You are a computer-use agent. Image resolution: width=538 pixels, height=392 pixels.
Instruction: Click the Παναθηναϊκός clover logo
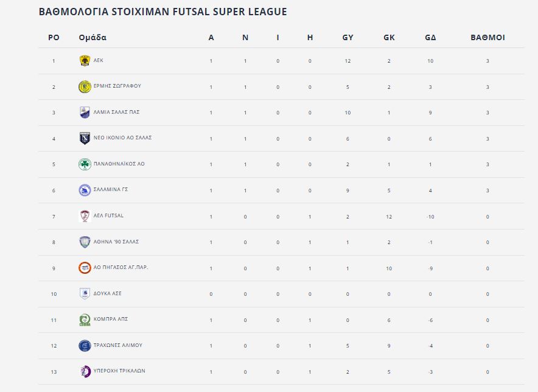click(85, 164)
